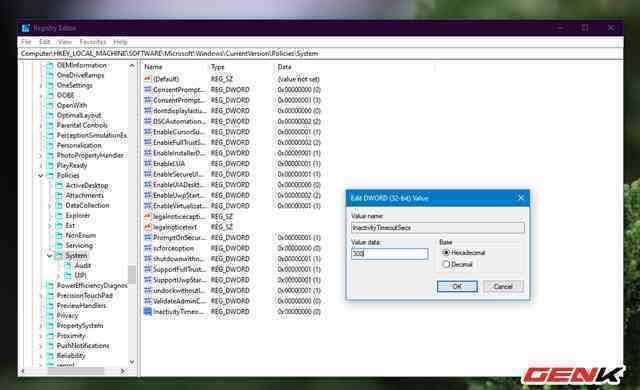Click the PromptOnSecur... DWORD icon
Image resolution: width=640 pixels, height=390 pixels.
148,237
